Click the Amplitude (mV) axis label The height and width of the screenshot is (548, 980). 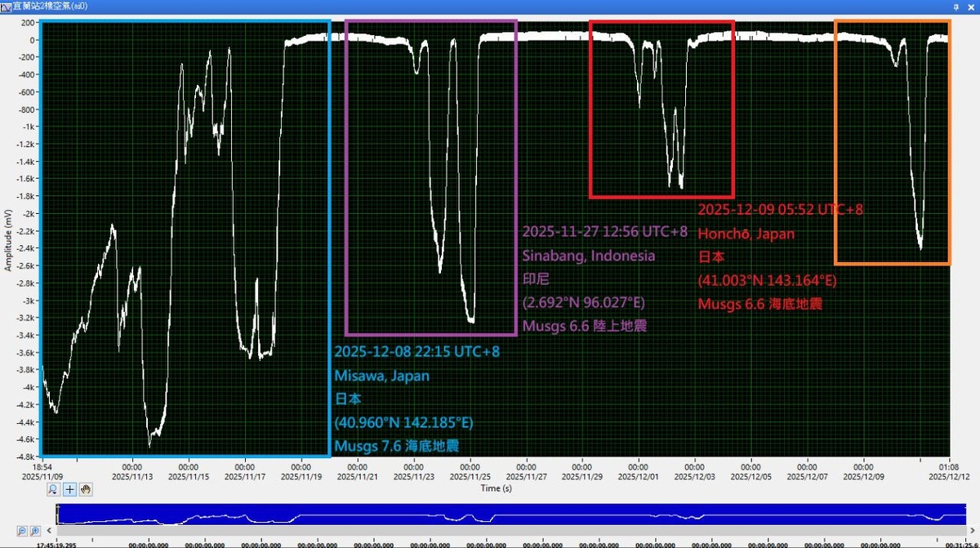[x=7, y=238]
